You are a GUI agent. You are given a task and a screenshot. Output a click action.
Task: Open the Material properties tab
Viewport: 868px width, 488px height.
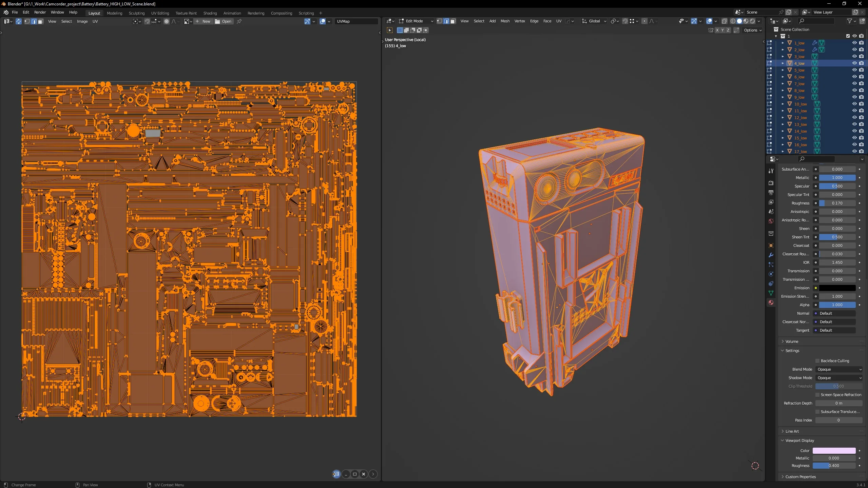click(x=771, y=302)
